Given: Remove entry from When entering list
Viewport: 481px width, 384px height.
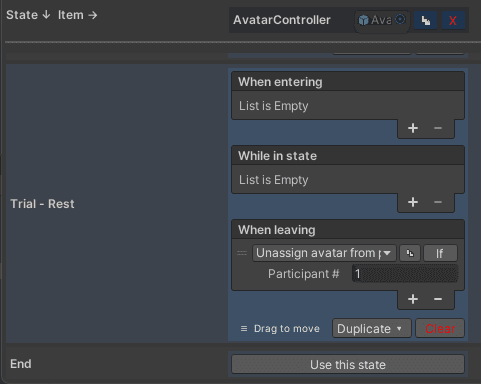Looking at the screenshot, I should point(438,128).
